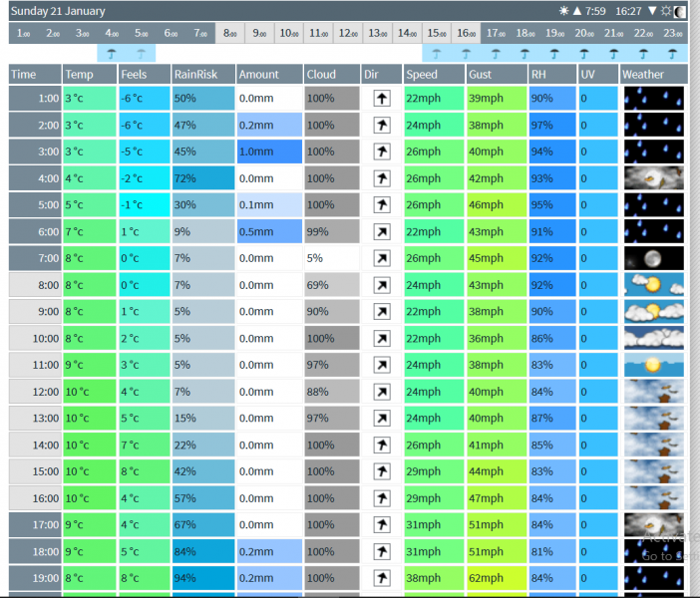Viewport: 700px width, 598px height.
Task: Click the sunny weather icon at 11:00
Action: (653, 365)
